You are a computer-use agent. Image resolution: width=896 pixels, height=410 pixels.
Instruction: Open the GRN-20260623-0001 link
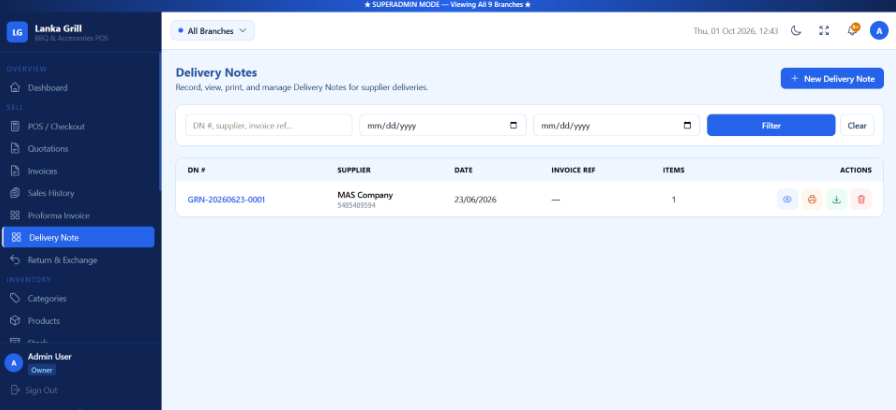point(226,199)
